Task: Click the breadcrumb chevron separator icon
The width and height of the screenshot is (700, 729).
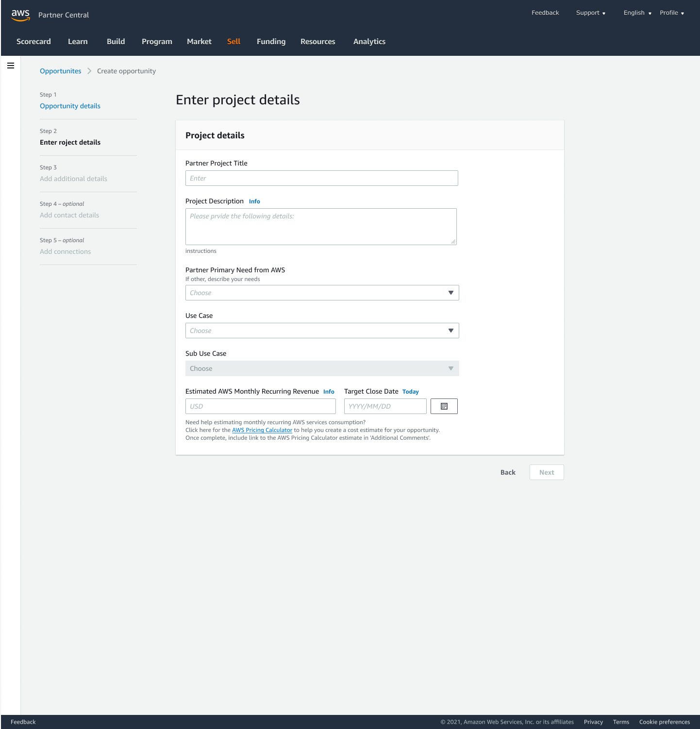Action: click(x=89, y=71)
